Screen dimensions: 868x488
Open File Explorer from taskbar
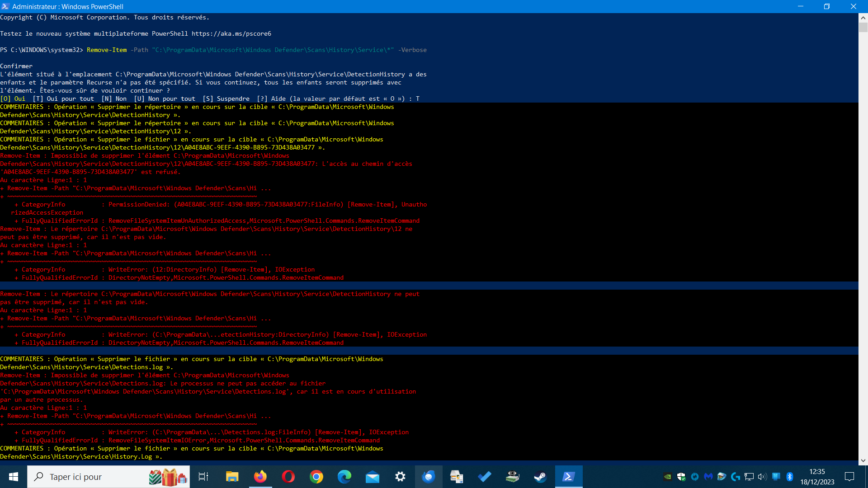click(x=232, y=477)
